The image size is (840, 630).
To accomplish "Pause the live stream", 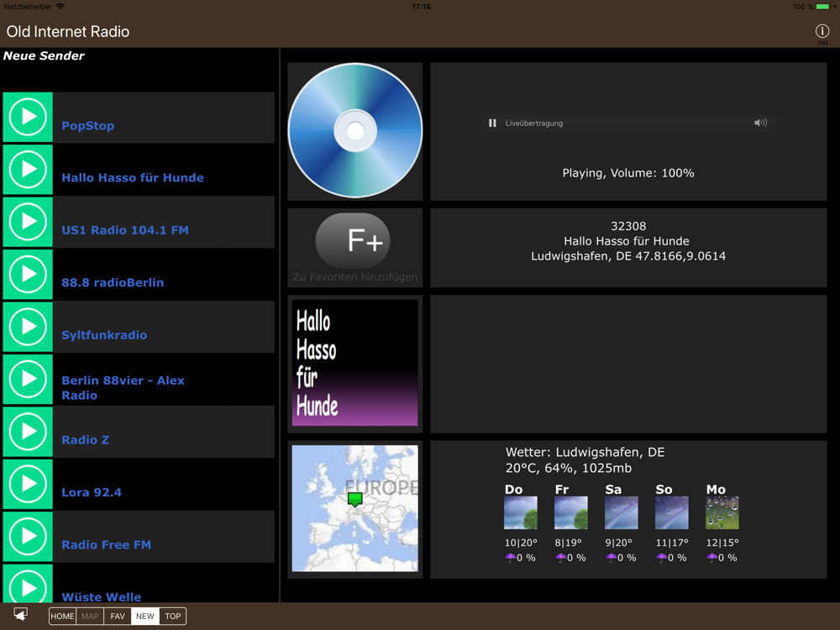I will (x=492, y=123).
